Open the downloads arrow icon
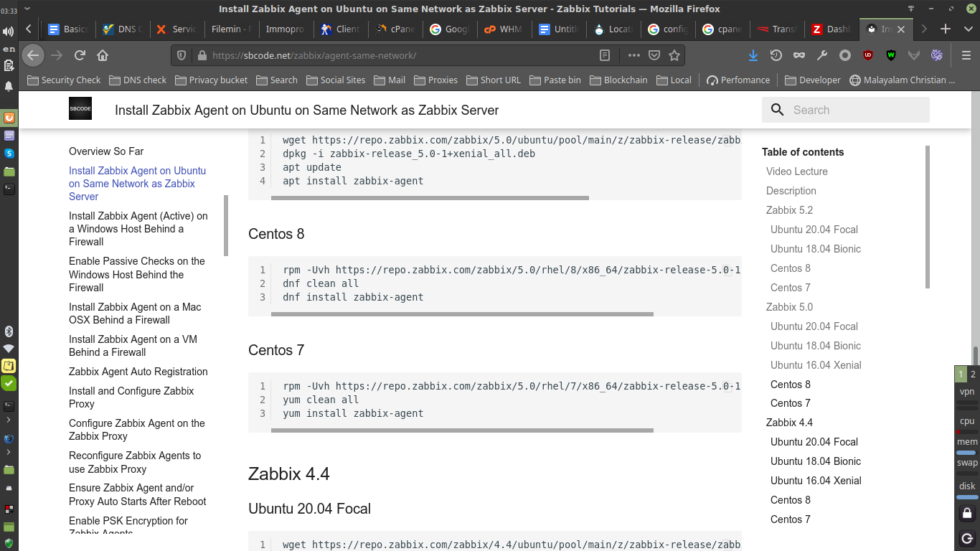Screen dimensions: 980x551 [x=753, y=55]
